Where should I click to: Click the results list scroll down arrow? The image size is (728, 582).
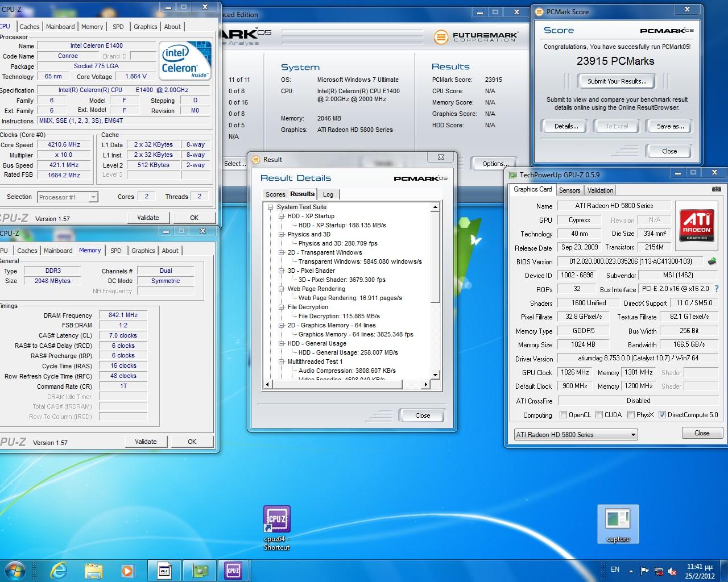point(436,375)
